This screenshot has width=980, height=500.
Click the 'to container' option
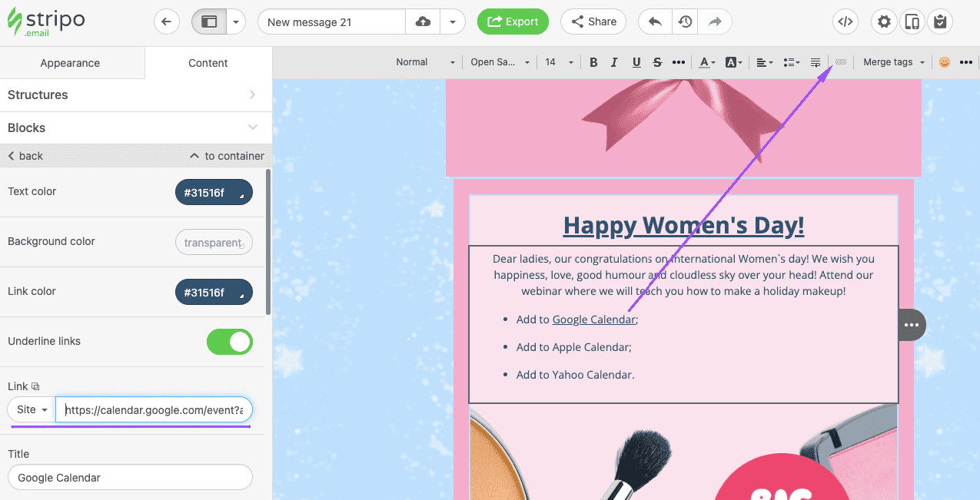pos(227,155)
